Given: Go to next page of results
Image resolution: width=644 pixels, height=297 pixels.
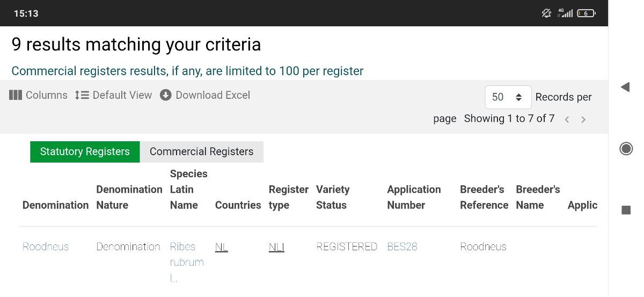Looking at the screenshot, I should coord(583,119).
